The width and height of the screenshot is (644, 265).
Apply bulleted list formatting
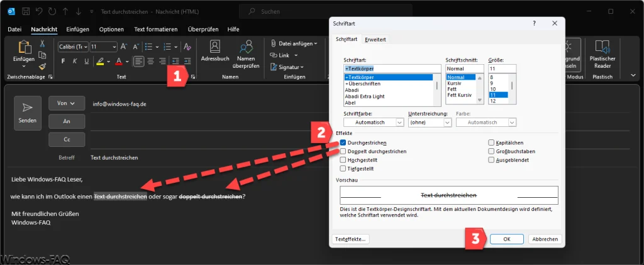[148, 46]
